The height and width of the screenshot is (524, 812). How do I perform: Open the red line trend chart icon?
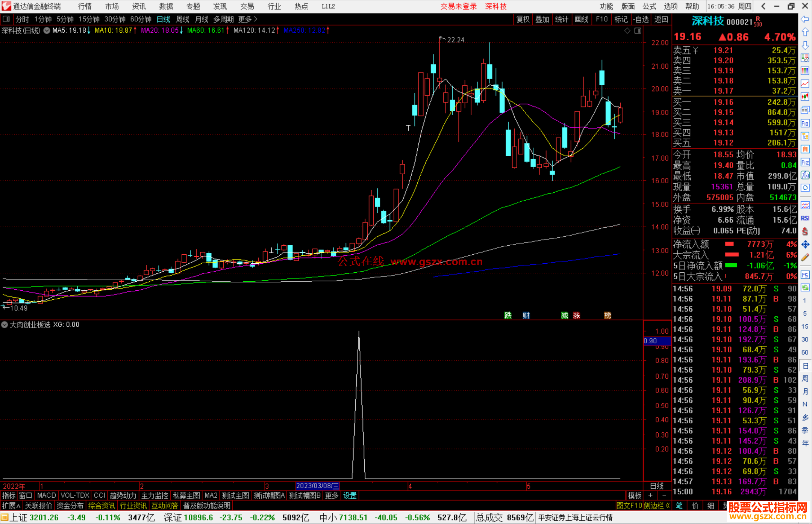pos(805,84)
